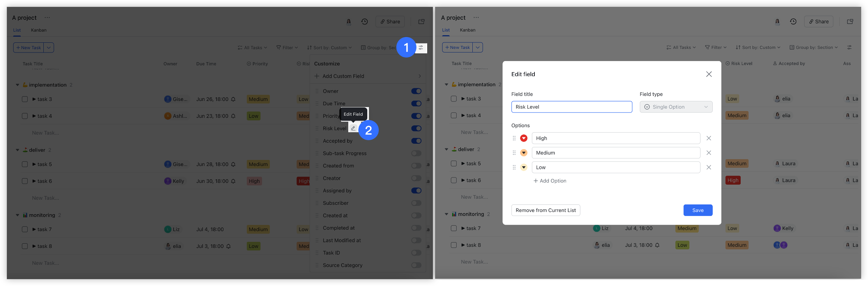
Task: Click the Customize sliders icon in right window
Action: [x=849, y=47]
